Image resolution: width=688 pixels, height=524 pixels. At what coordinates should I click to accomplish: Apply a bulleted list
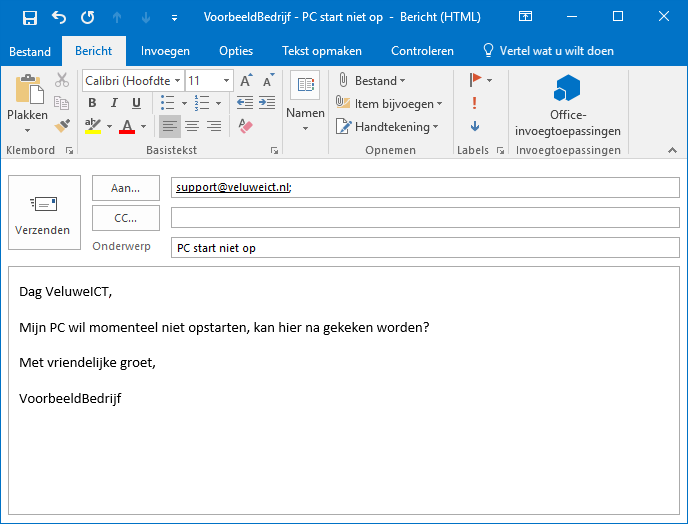[168, 103]
